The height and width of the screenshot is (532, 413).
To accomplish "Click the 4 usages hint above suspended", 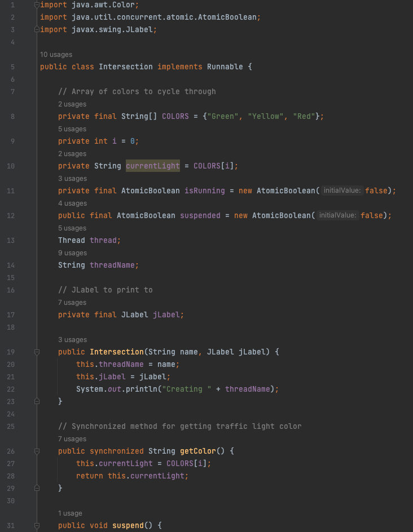I will coord(72,203).
